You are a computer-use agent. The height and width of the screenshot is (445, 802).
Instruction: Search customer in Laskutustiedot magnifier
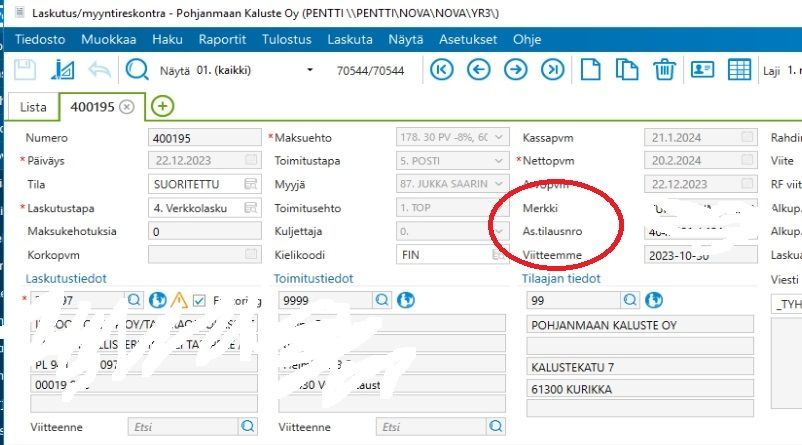(134, 300)
